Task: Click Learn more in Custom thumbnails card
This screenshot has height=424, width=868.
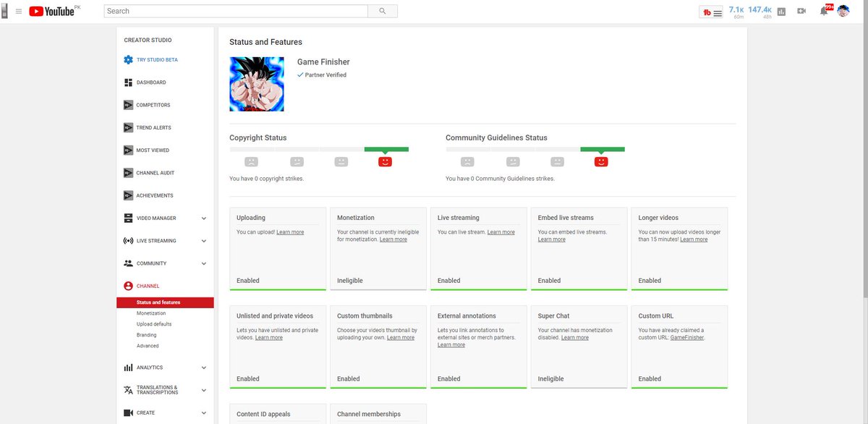Action: (x=401, y=338)
